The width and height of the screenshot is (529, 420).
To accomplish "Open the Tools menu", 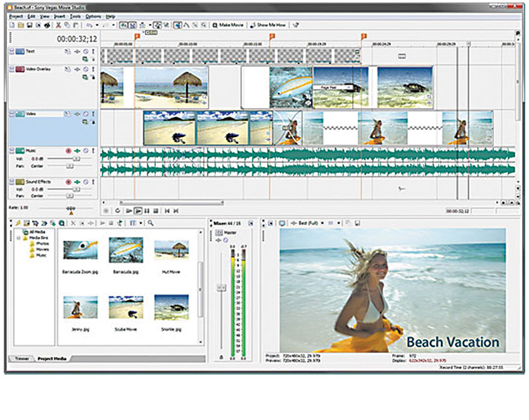I will (75, 16).
